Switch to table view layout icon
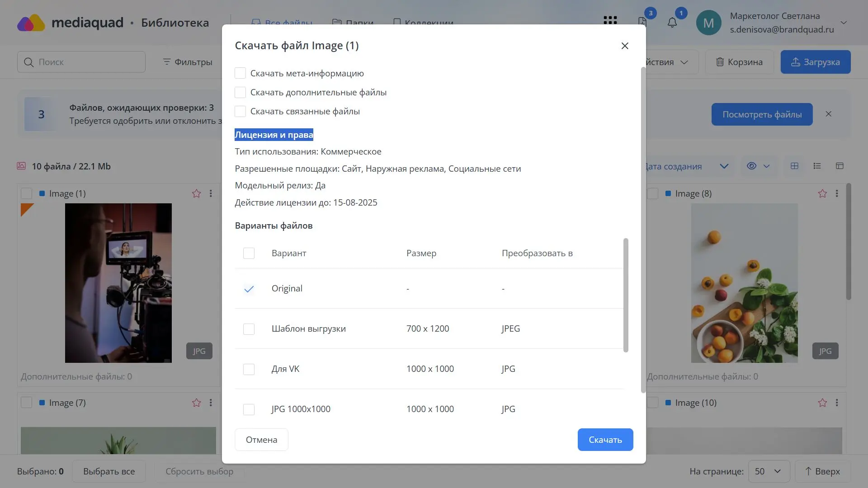868x488 pixels. (840, 166)
